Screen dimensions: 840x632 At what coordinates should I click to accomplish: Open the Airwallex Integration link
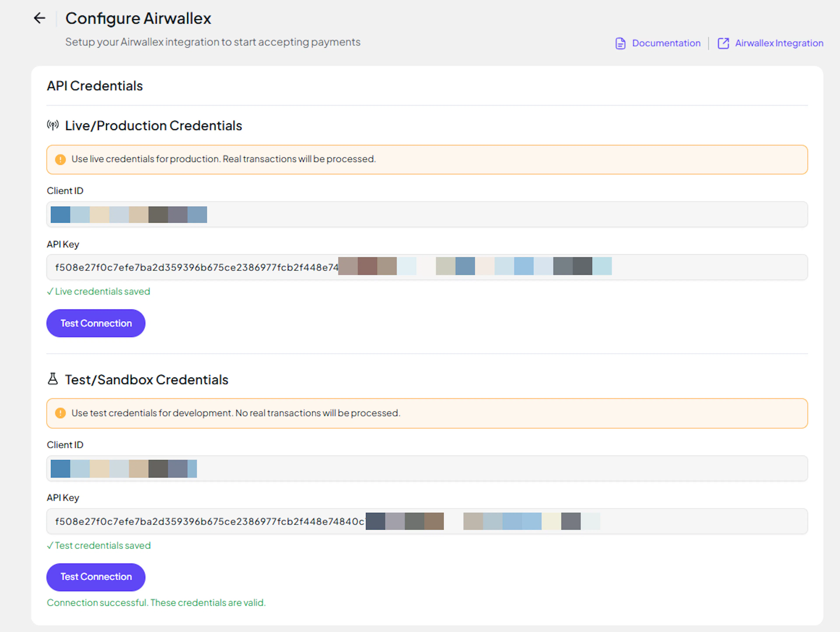[779, 43]
